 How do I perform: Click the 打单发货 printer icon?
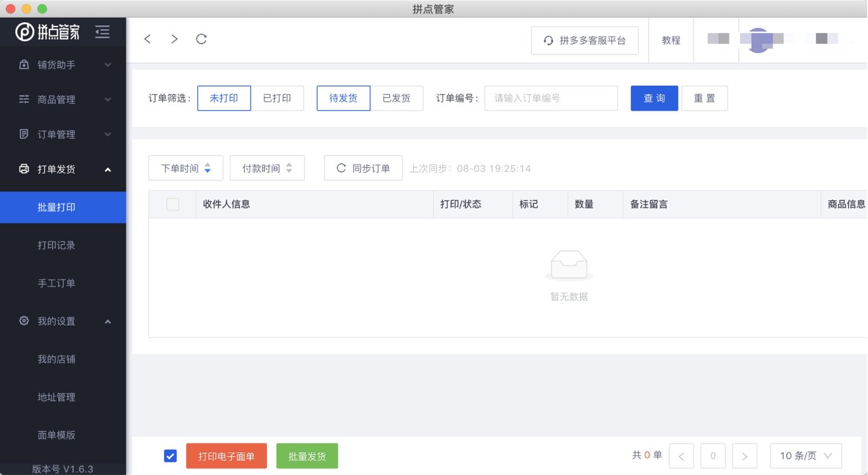click(x=23, y=169)
